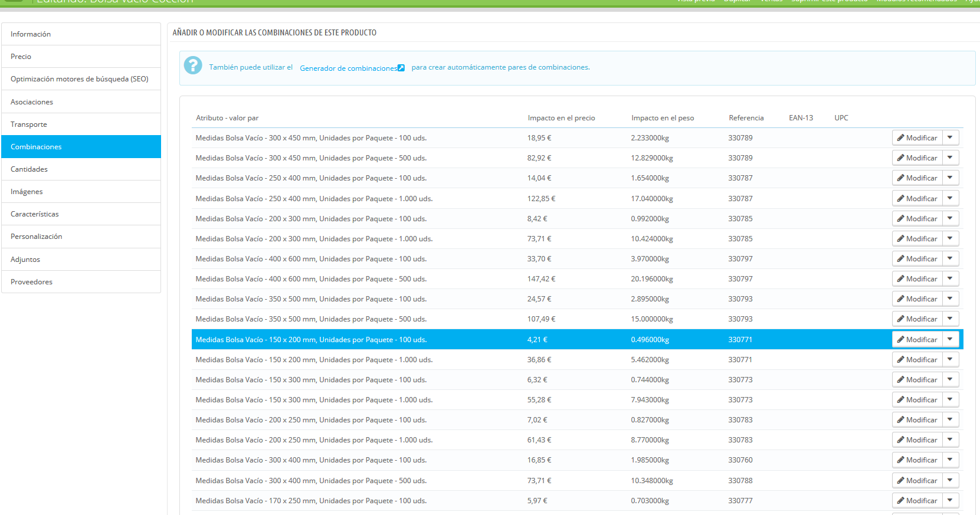
Task: Click the blue question mark help icon
Action: (x=193, y=65)
